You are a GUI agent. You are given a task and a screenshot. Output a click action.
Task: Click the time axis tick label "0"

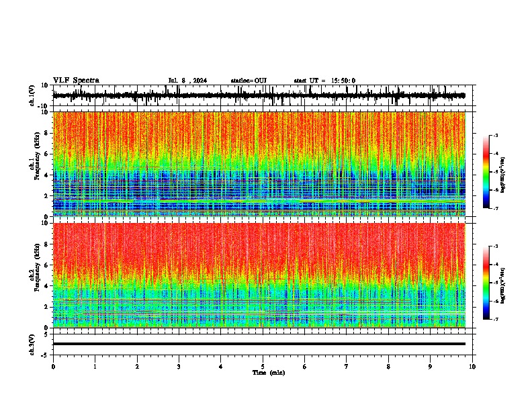(x=53, y=367)
